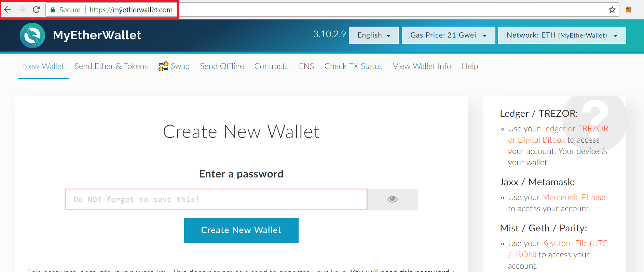The height and width of the screenshot is (272, 644).
Task: Open the Network: ETH dropdown
Action: [562, 35]
